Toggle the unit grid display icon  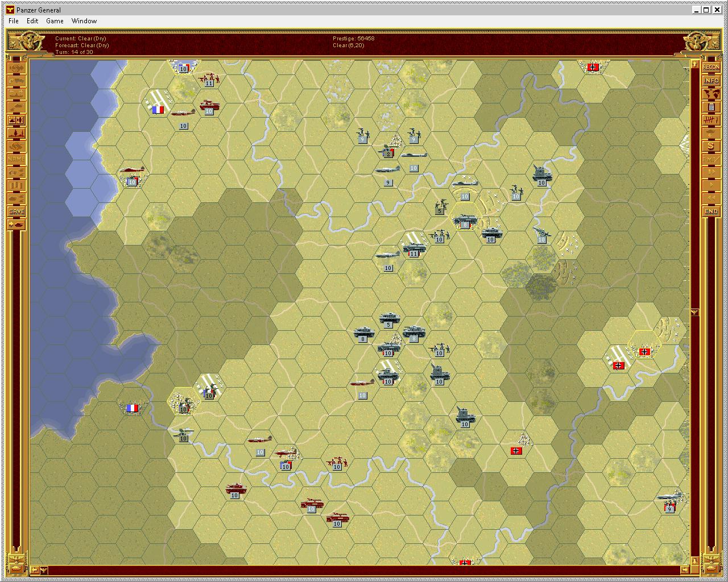16,120
